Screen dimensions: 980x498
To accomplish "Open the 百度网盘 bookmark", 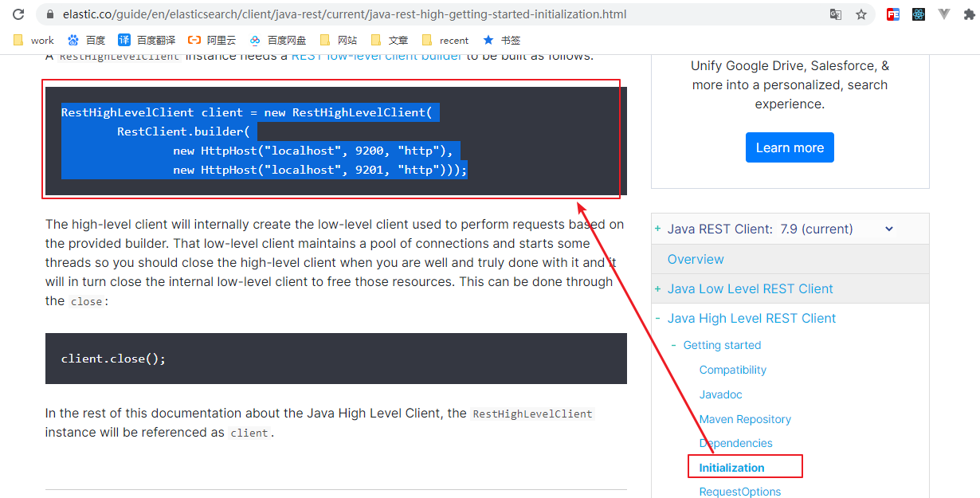I will [x=277, y=40].
